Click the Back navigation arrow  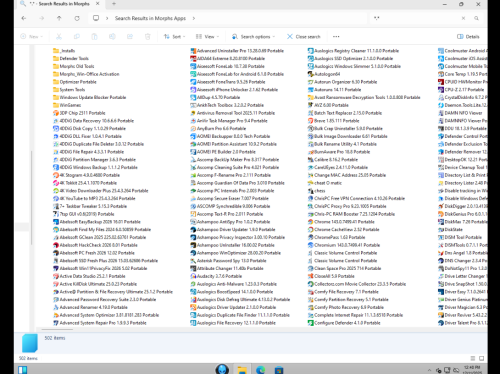pos(24,18)
